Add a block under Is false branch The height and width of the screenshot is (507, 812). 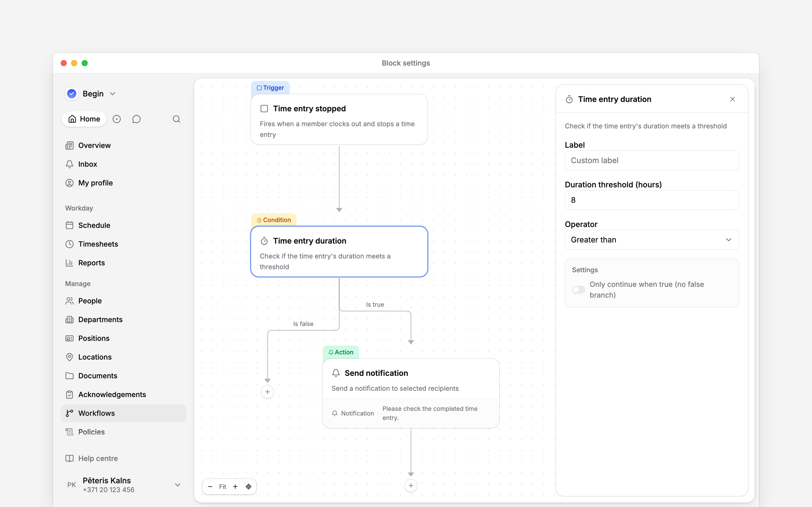[x=268, y=392]
